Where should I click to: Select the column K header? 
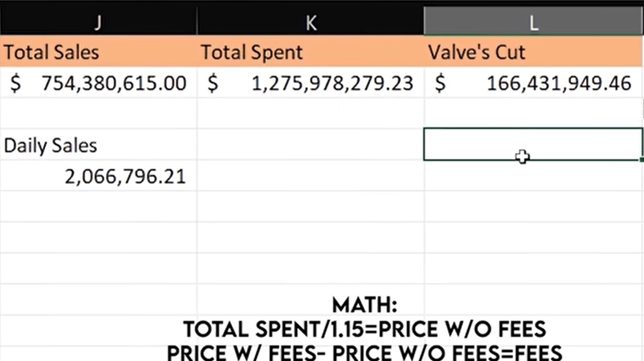[x=310, y=22]
